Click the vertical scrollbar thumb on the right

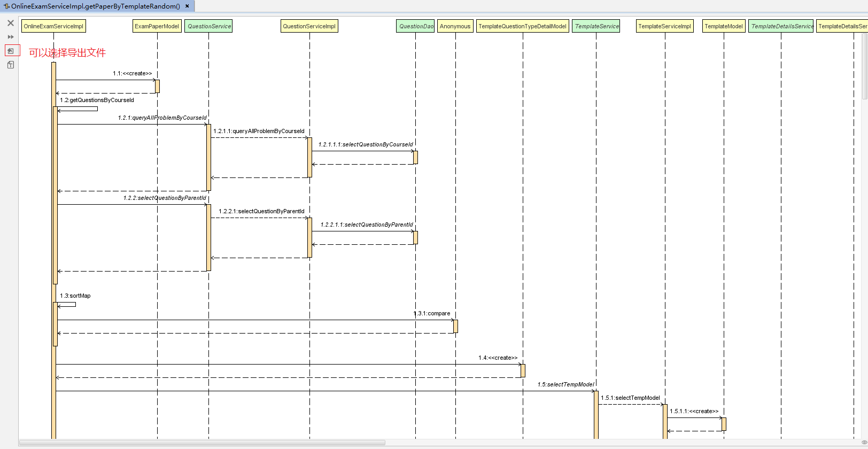[x=865, y=66]
